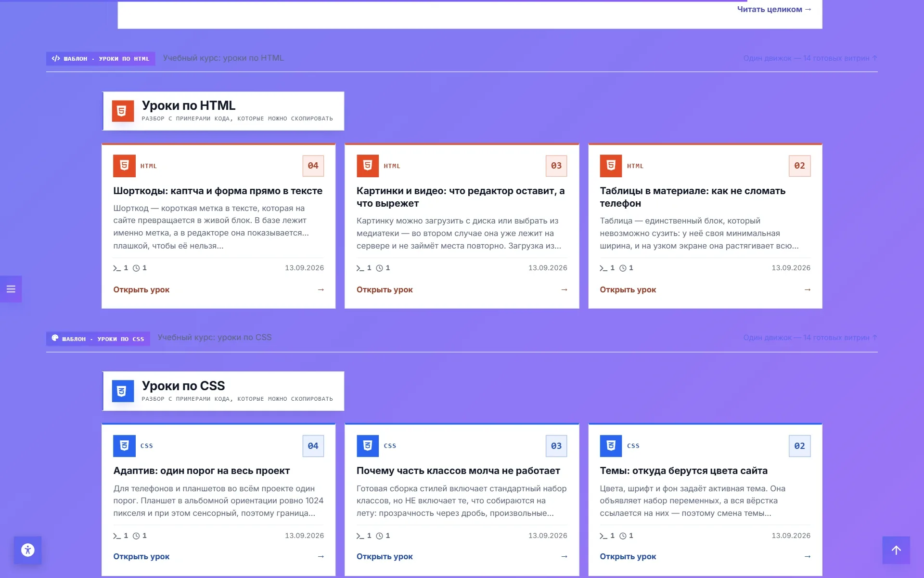Open the Шаблон · Уроки по CSS badge
The height and width of the screenshot is (578, 924).
[x=98, y=339]
